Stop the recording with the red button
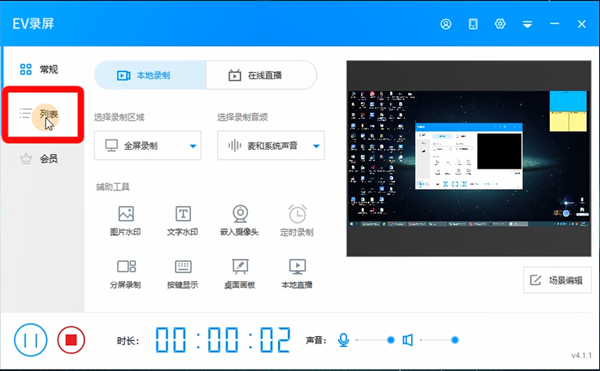Screen dimensions: 600x371 click(71, 340)
